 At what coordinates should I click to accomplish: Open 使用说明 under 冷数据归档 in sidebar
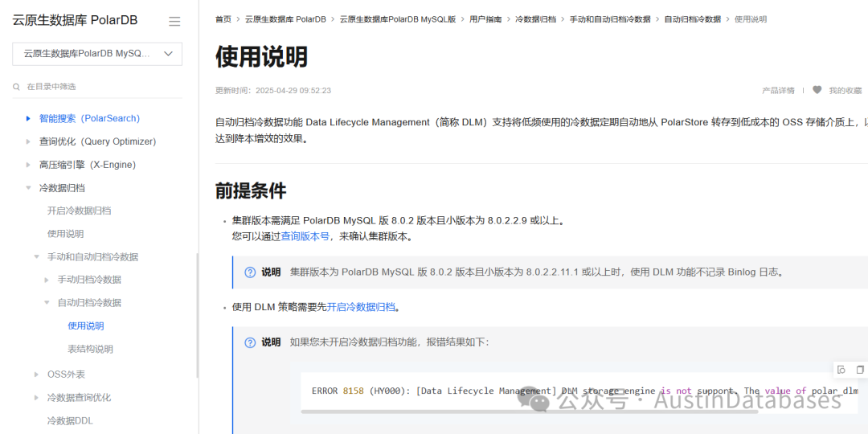coord(65,234)
